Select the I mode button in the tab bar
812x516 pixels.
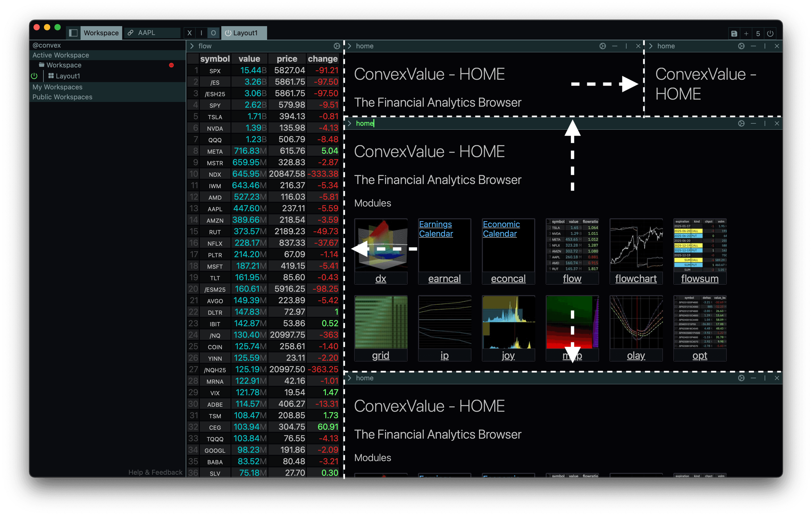(x=201, y=33)
